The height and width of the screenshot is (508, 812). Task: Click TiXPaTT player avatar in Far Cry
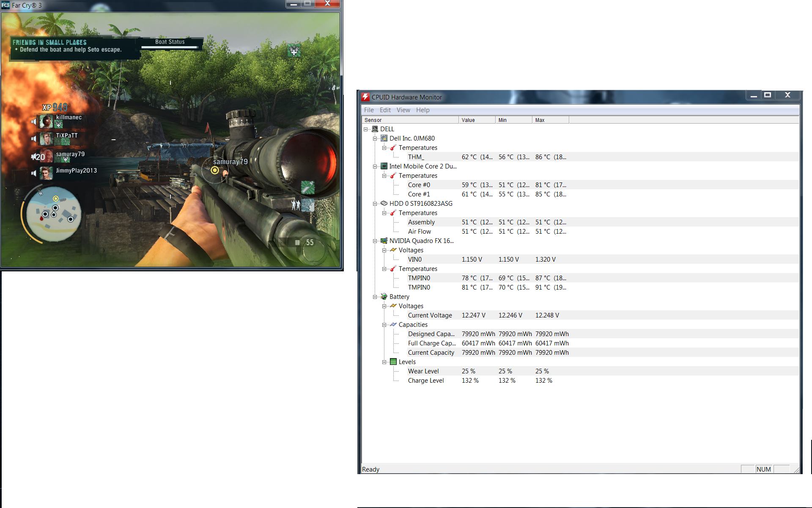point(46,138)
